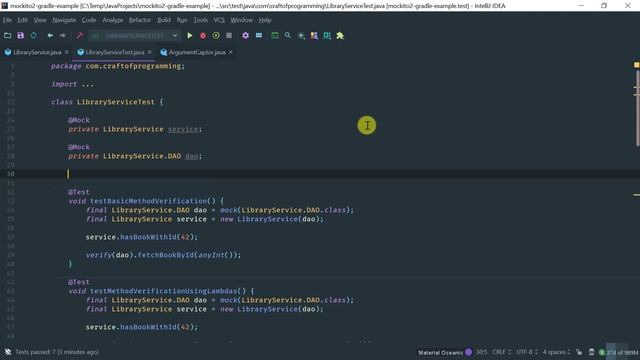This screenshot has height=360, width=640.
Task: Open the Help menu
Action: [x=265, y=20]
